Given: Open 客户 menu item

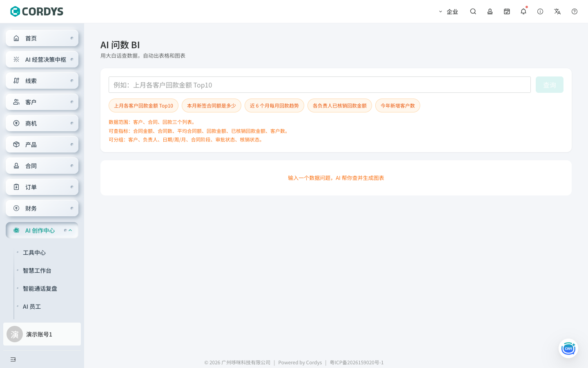Looking at the screenshot, I should [42, 102].
